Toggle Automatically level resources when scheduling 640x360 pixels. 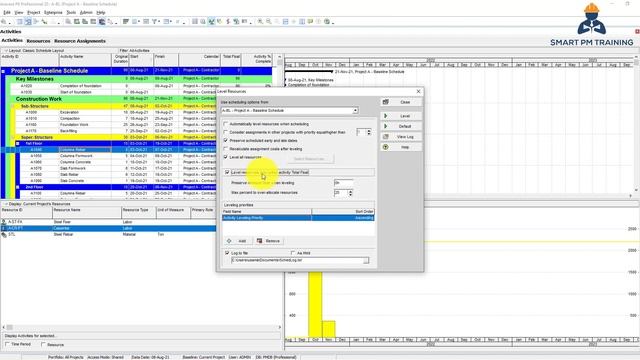tap(226, 124)
